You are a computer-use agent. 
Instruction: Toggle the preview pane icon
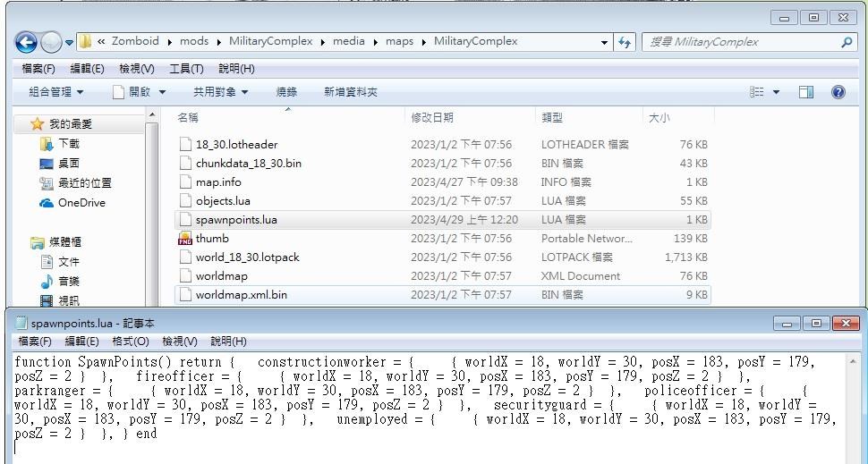tap(806, 92)
